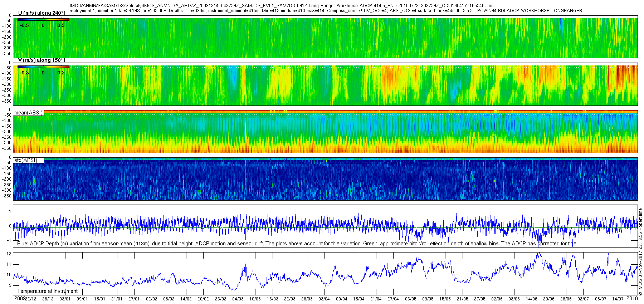Click the 03/05 date on the time axis
The height and width of the screenshot is (304, 644).
[x=410, y=299]
